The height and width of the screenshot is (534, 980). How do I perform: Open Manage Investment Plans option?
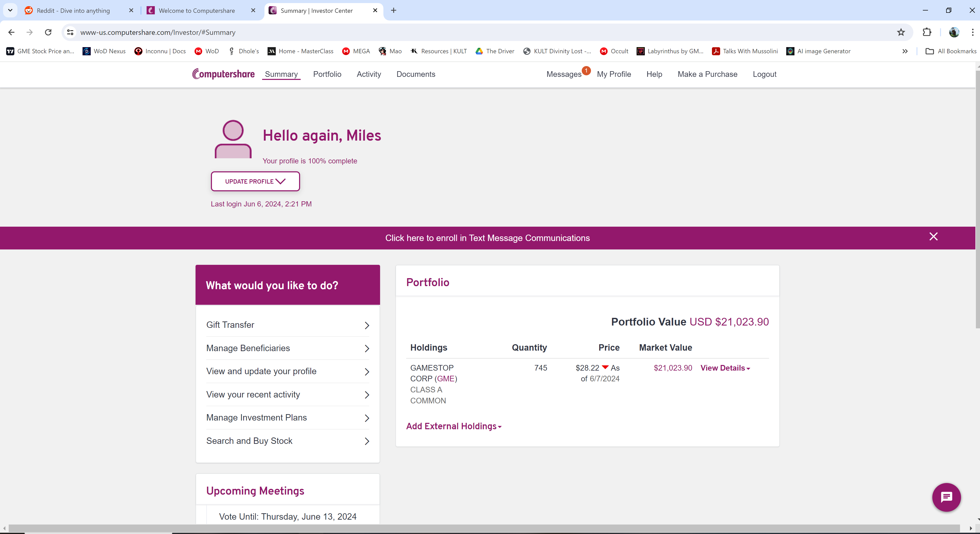[288, 418]
